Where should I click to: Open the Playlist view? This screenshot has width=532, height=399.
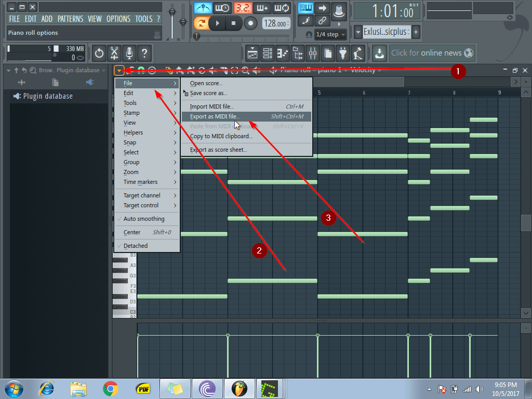252,54
